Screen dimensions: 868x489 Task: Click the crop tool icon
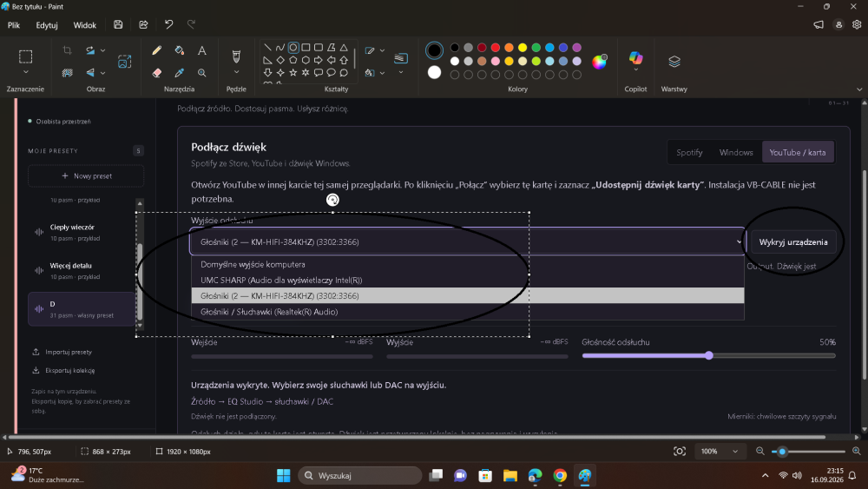[x=67, y=50]
